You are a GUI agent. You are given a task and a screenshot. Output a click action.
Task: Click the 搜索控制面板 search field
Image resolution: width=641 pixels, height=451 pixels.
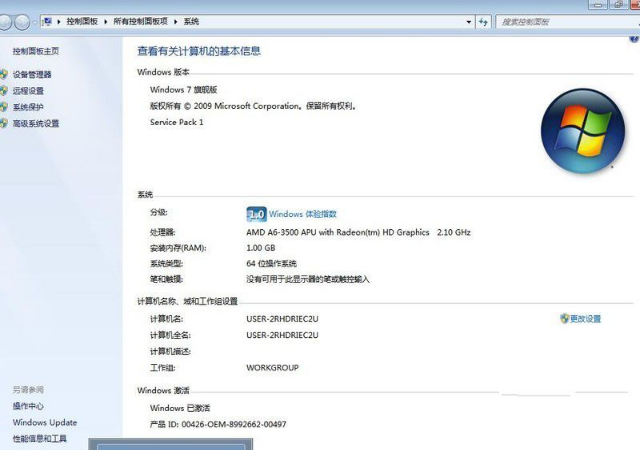(567, 22)
